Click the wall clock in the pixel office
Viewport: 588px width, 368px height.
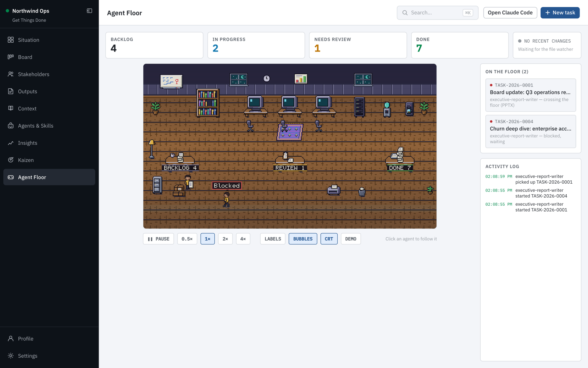tap(266, 78)
